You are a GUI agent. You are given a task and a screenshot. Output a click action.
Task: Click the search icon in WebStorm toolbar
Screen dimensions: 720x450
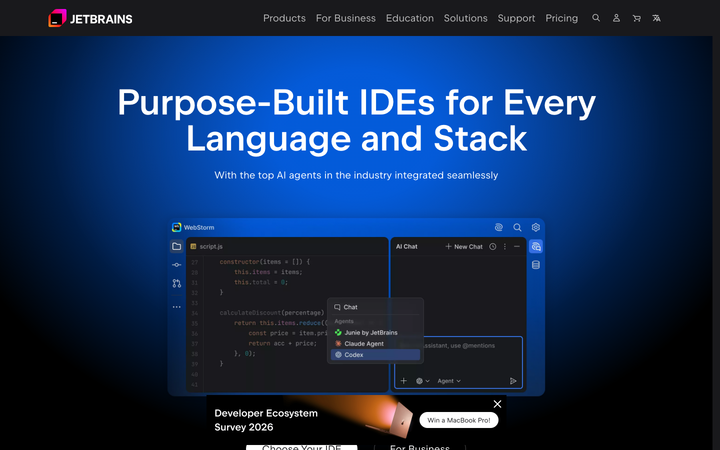pos(518,227)
